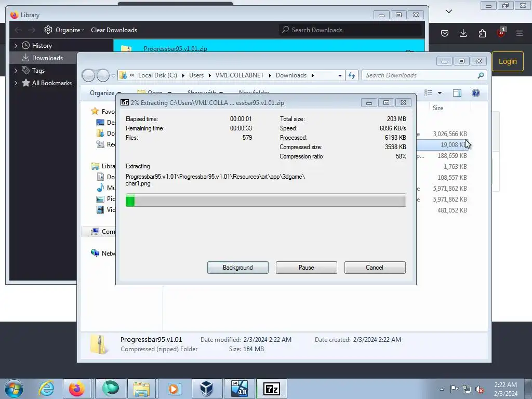Open Windows Start menu orb

coord(14,389)
